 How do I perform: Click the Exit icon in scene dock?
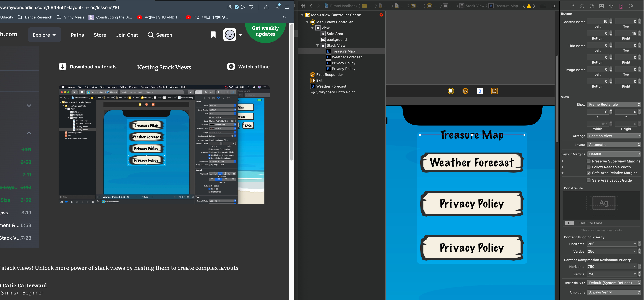coord(494,91)
